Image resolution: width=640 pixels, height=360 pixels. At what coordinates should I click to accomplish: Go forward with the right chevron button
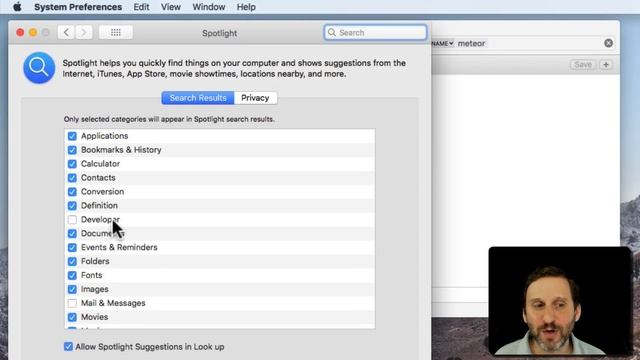(x=84, y=32)
